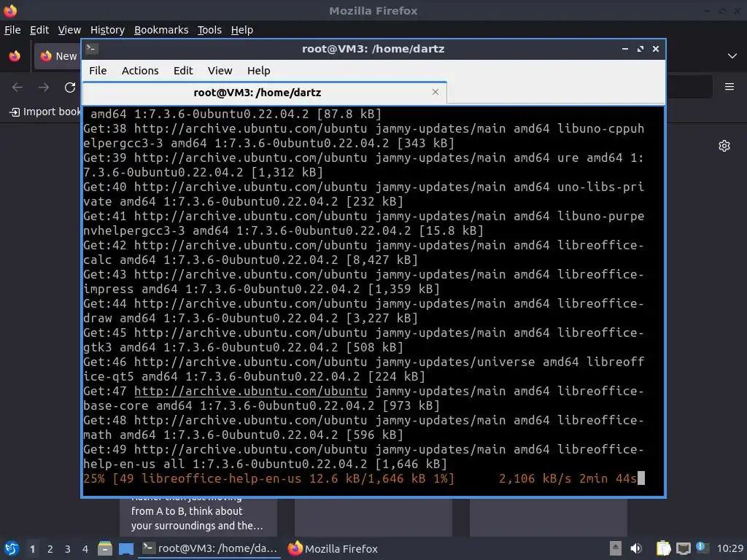Screen dimensions: 747x560
Task: Minimize the terminal window
Action: tap(625, 49)
